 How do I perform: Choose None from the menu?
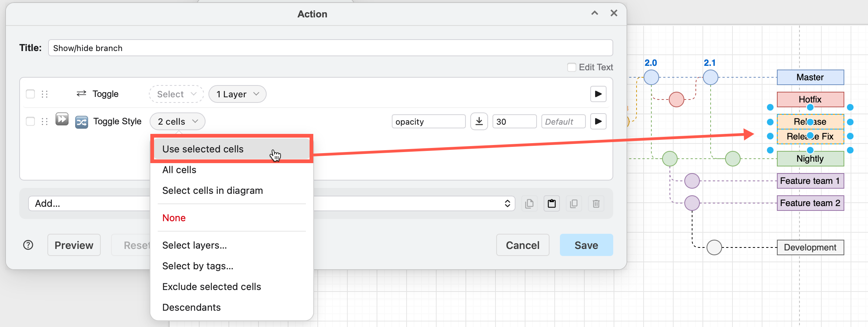(232, 218)
